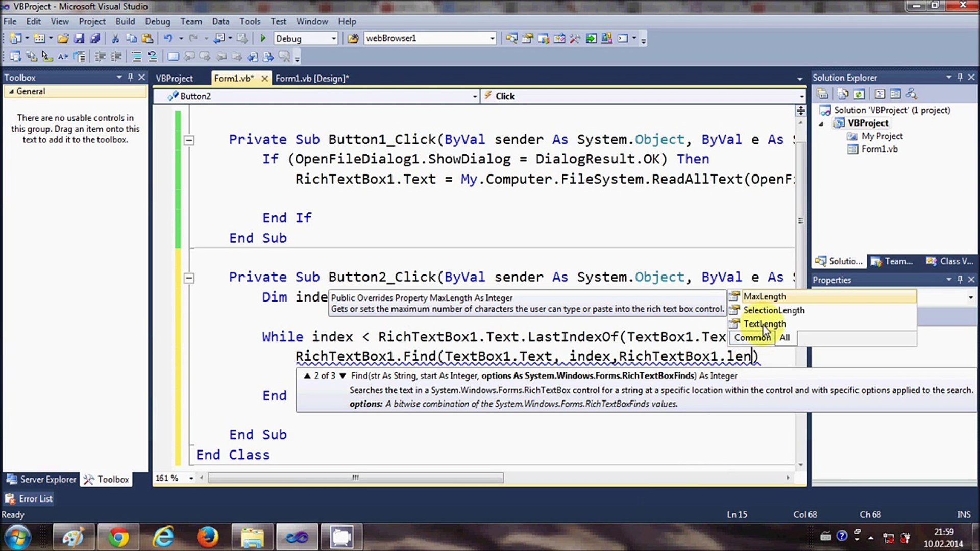Collapse the Button2_Click code region

[189, 278]
